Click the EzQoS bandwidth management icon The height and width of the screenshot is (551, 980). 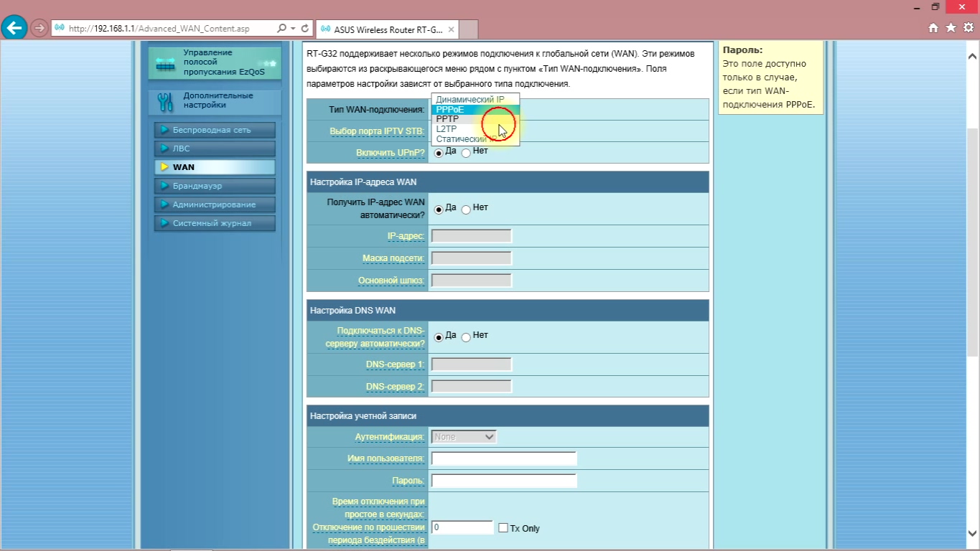pyautogui.click(x=165, y=63)
